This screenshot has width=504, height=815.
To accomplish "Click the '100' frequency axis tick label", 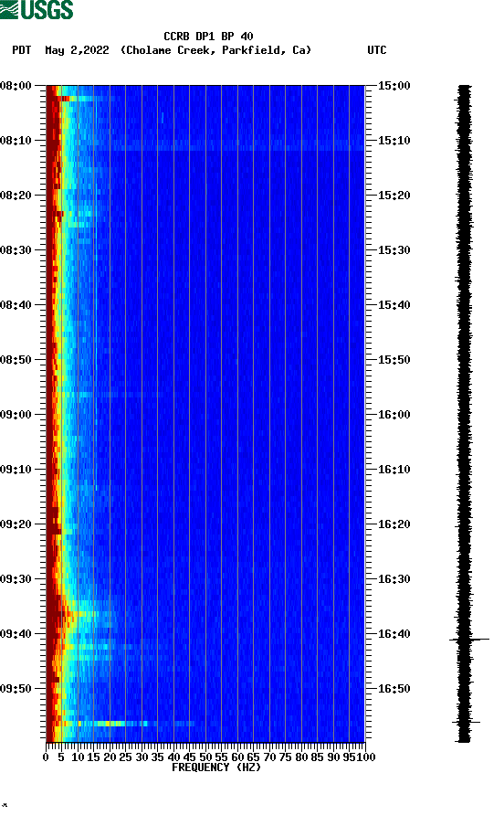I will pos(366,757).
